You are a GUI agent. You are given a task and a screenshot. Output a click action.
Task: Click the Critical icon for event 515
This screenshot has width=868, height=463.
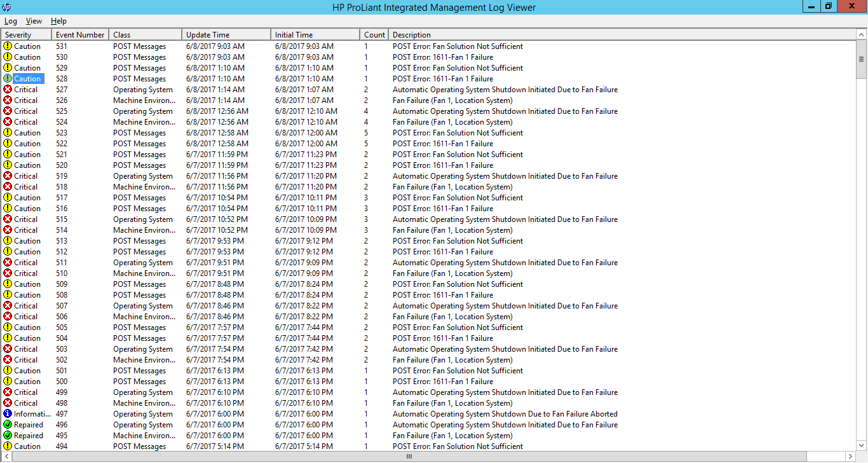8,219
